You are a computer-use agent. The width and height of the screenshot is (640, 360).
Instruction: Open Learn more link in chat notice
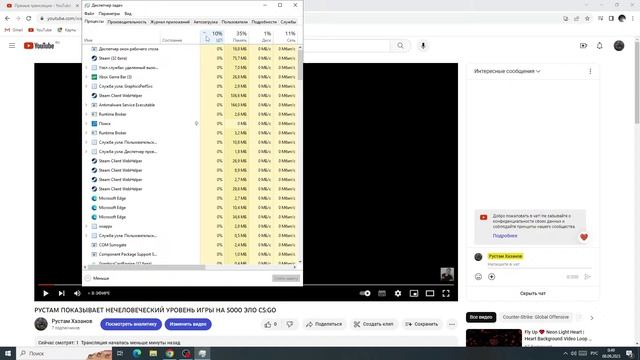(x=505, y=236)
